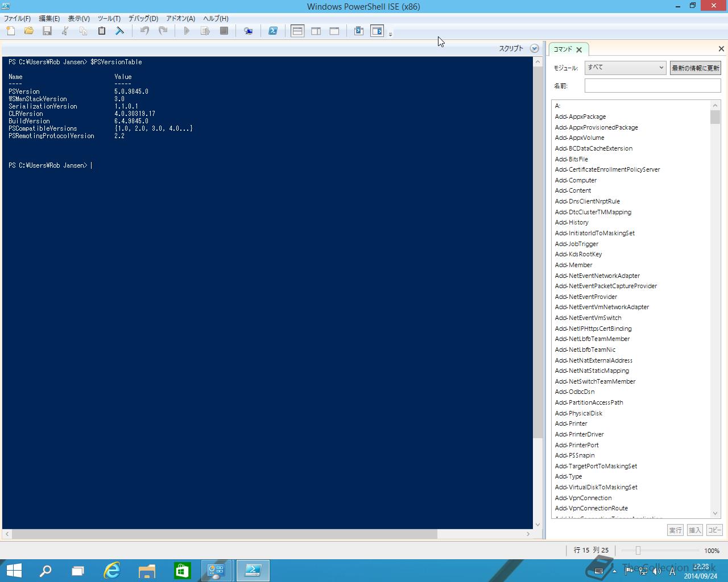Select Add-OdbcDsn command
Viewport: 728px width, 582px height.
tap(574, 392)
